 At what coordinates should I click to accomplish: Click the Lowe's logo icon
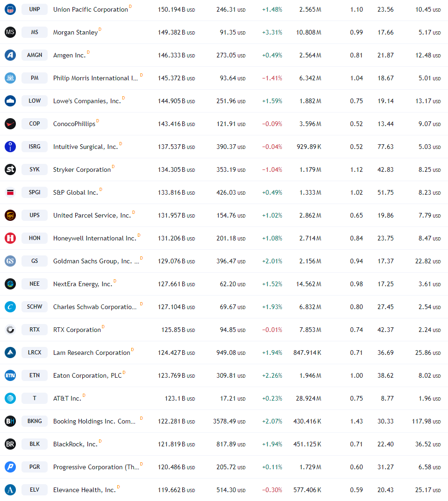click(x=10, y=101)
